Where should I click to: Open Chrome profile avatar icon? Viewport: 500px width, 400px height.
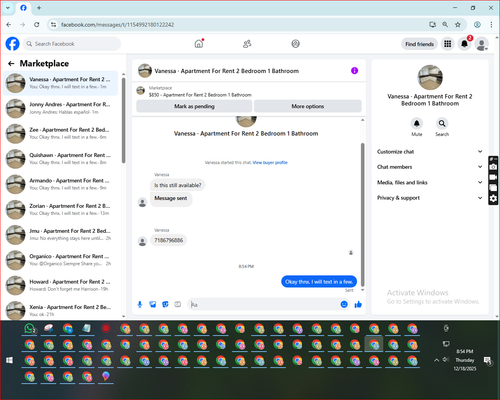click(477, 25)
